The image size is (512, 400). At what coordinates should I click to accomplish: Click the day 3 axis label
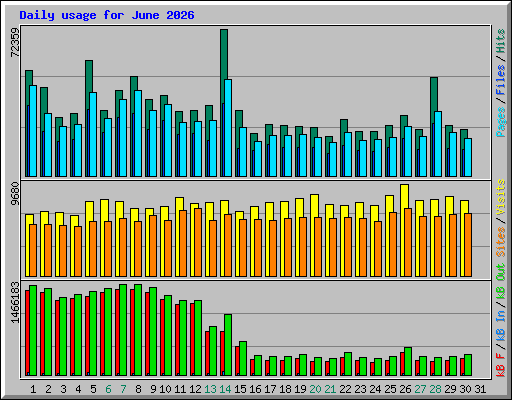(63, 389)
